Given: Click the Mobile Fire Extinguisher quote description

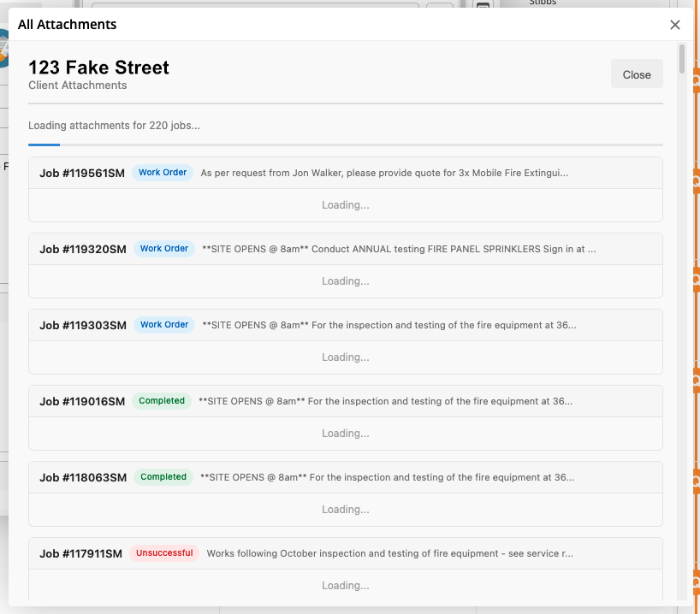Looking at the screenshot, I should click(384, 173).
